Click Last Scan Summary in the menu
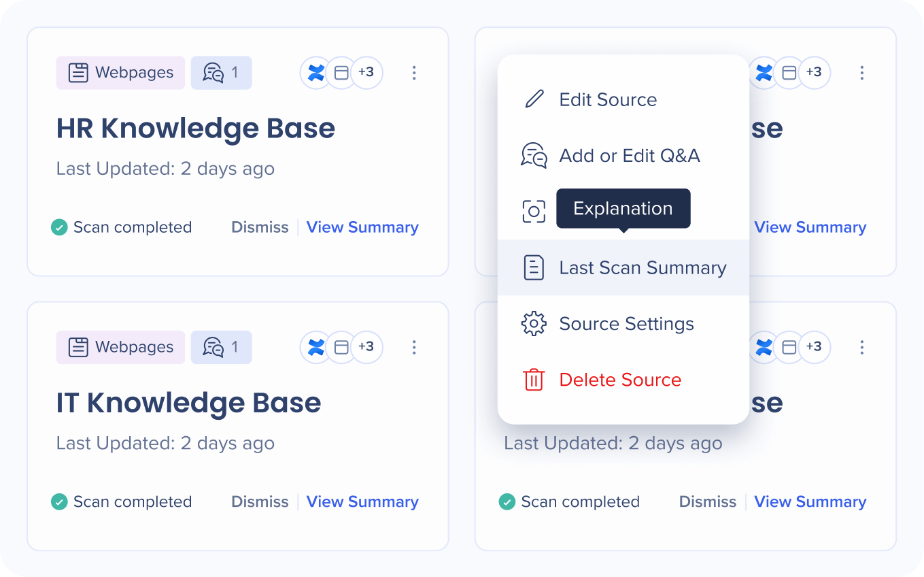The image size is (924, 577). coord(643,268)
